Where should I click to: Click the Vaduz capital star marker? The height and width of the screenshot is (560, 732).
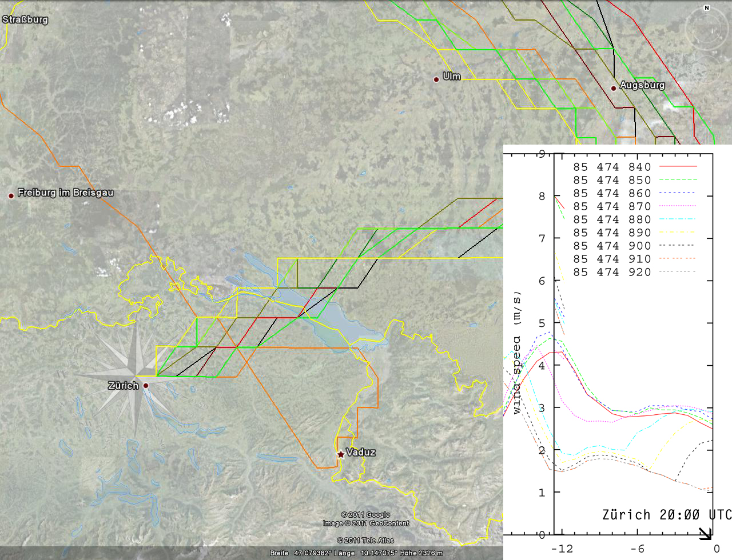click(341, 454)
